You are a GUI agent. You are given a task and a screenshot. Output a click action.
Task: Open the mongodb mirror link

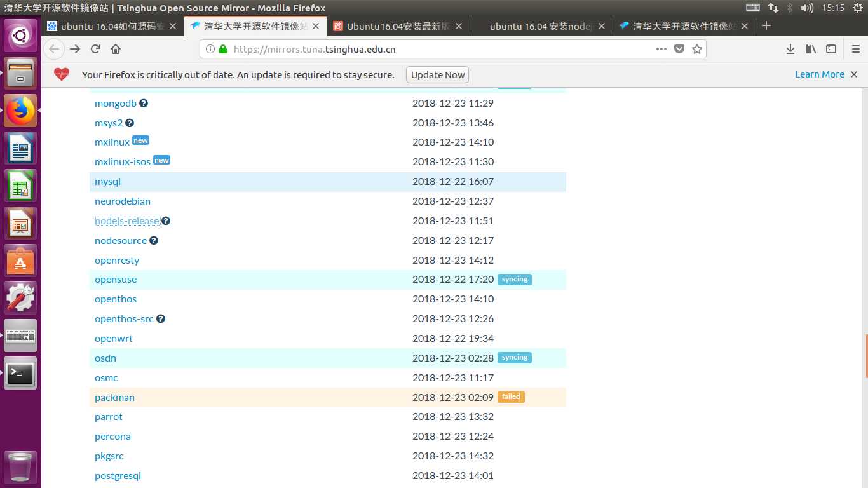(116, 103)
